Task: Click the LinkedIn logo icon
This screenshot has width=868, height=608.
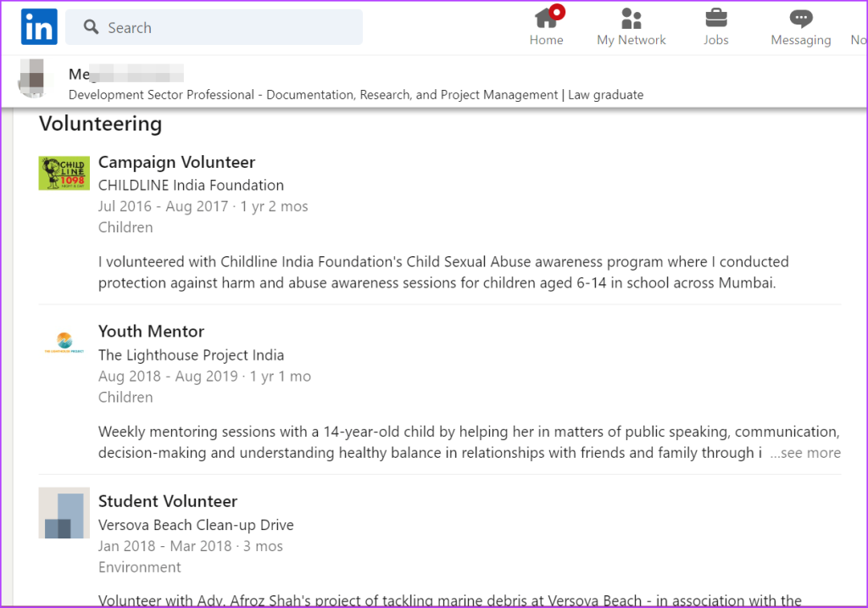Action: (x=39, y=27)
